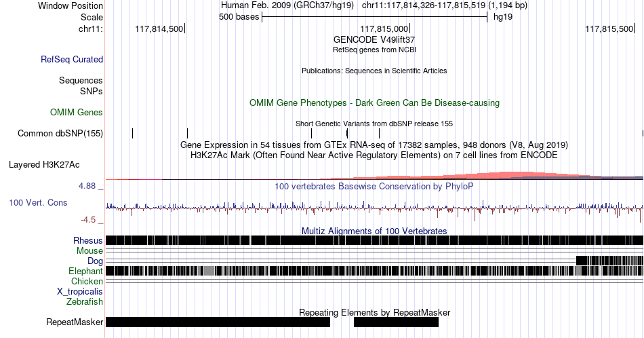Select the Chicken species label
This screenshot has width=644, height=338.
point(87,281)
